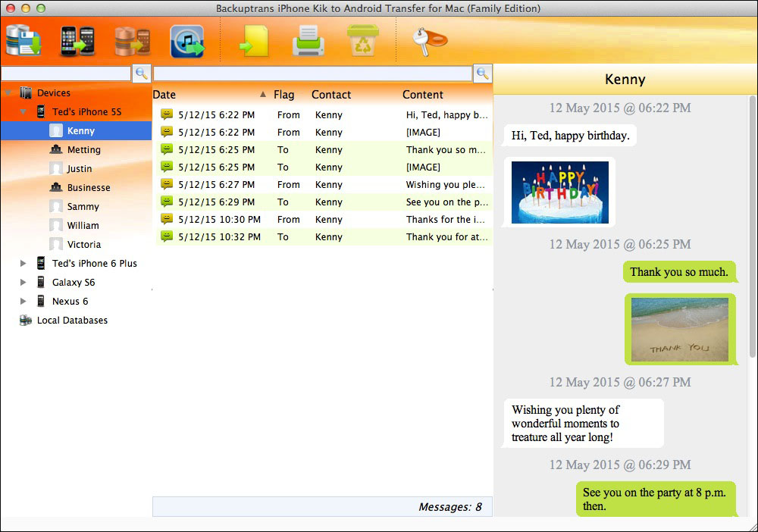Click the "See you on the party" bubble

coord(656,499)
